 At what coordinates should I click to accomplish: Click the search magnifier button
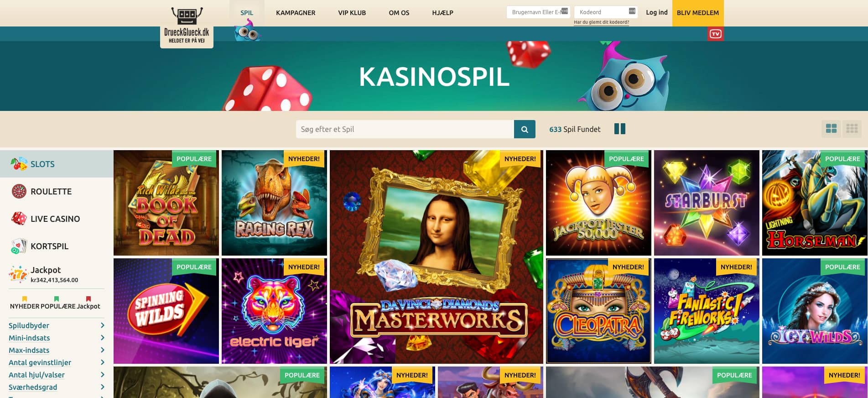click(525, 129)
